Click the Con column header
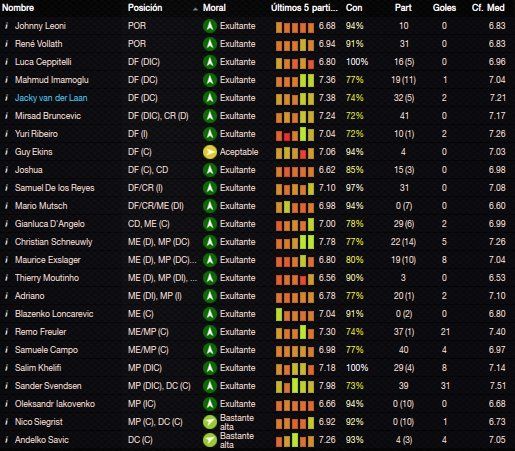Screen dimensions: 515x451 tap(354, 8)
